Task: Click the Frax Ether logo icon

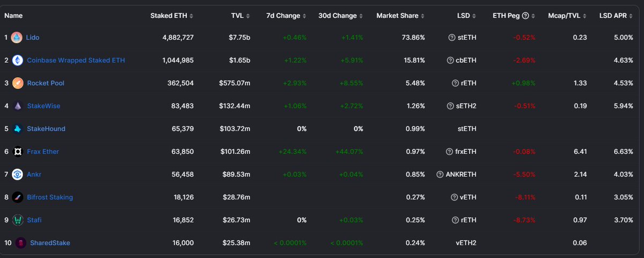Action: coord(17,151)
